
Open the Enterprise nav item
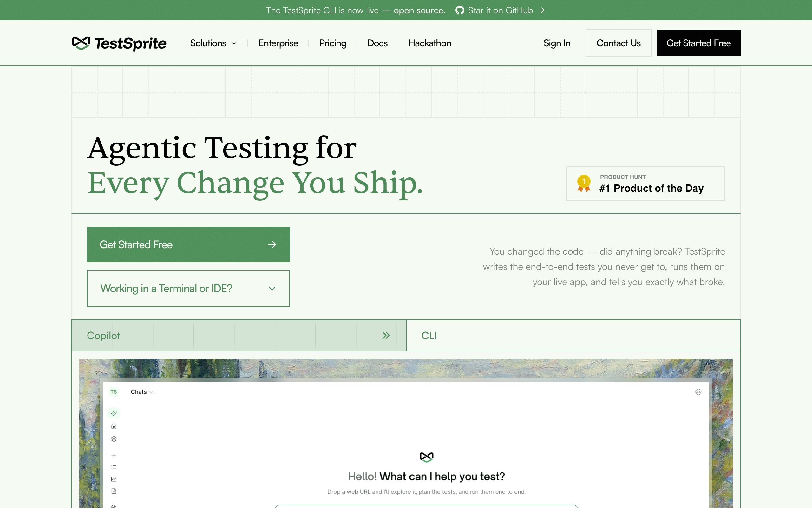(x=278, y=43)
